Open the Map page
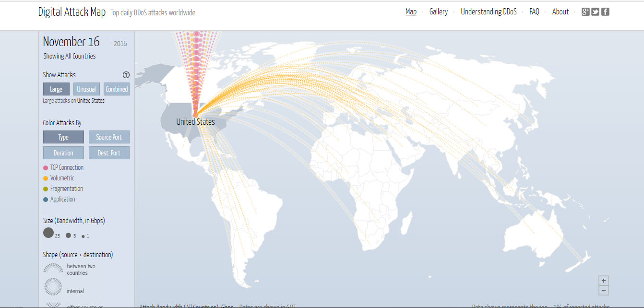The image size is (644, 308). 411,12
